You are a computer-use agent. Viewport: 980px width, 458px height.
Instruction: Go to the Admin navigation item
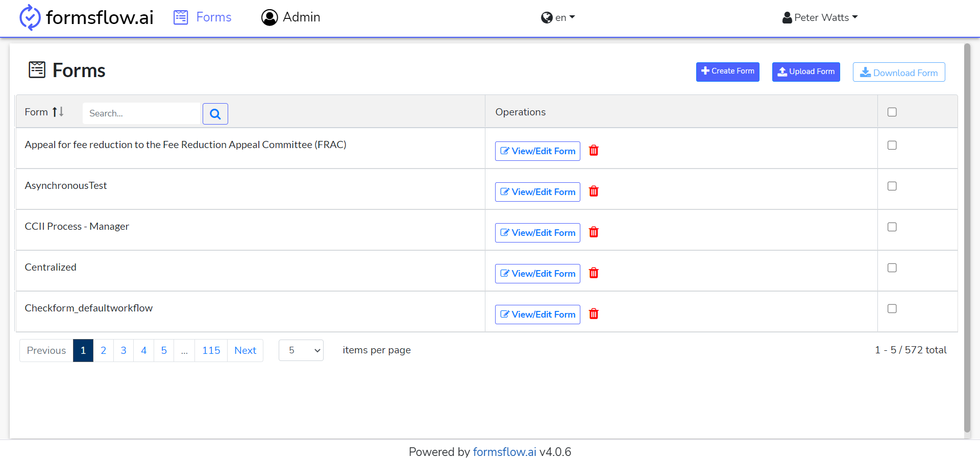pyautogui.click(x=290, y=17)
